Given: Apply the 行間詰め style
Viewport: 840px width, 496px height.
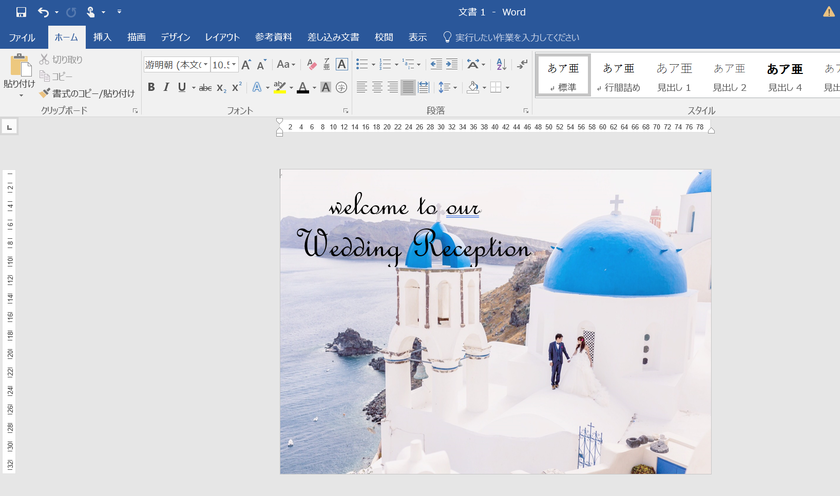Looking at the screenshot, I should pos(618,76).
